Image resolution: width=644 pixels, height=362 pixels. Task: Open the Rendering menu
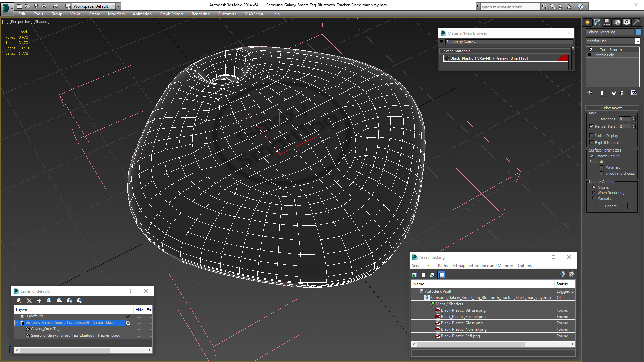[x=200, y=14]
